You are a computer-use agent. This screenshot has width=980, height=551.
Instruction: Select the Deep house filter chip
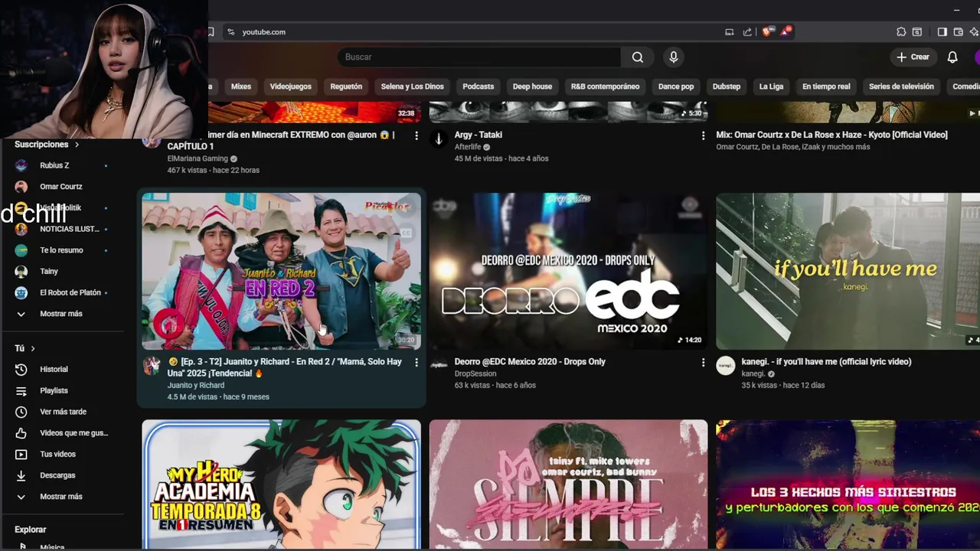click(x=532, y=86)
